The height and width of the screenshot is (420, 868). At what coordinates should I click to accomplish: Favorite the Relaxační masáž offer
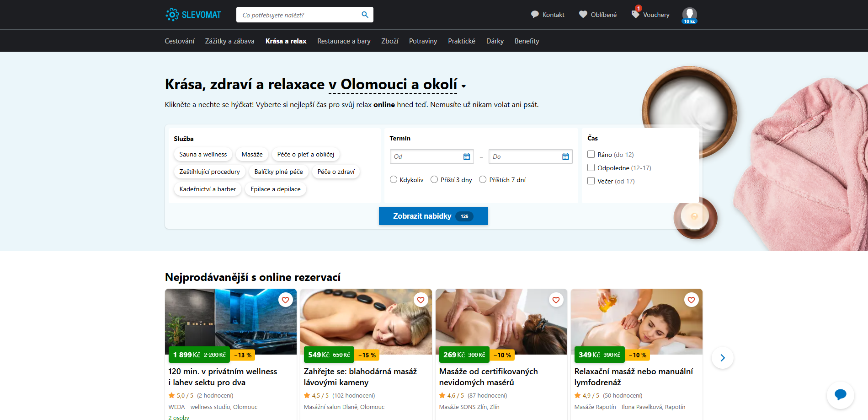(691, 300)
